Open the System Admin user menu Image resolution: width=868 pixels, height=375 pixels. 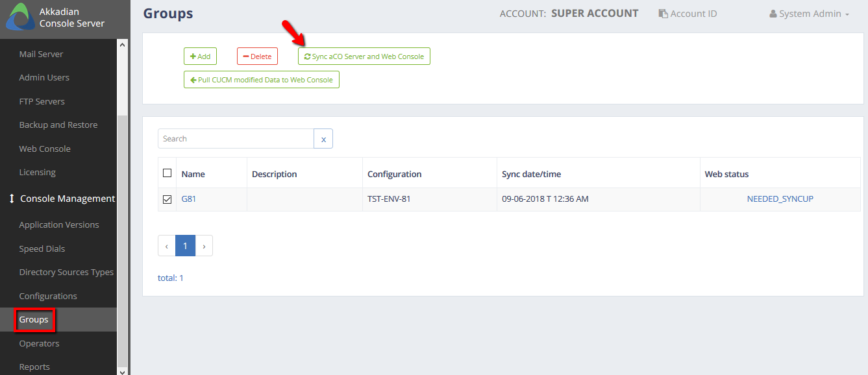(809, 14)
